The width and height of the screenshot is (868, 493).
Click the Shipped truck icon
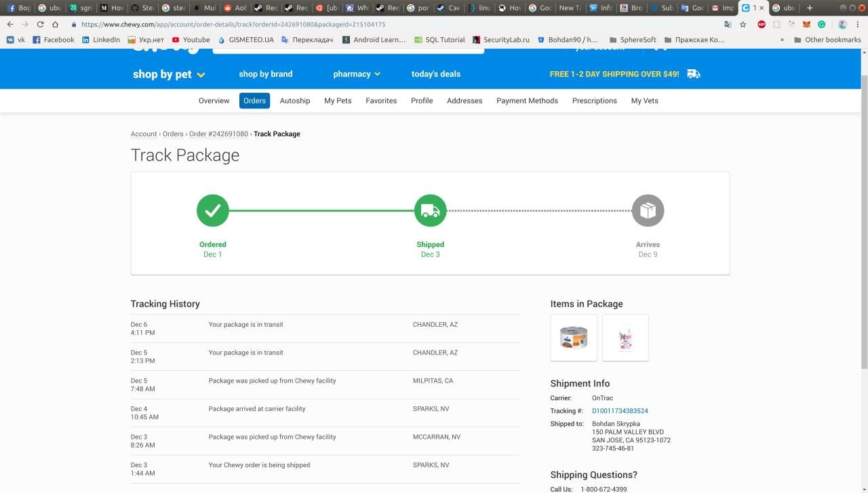pos(430,211)
